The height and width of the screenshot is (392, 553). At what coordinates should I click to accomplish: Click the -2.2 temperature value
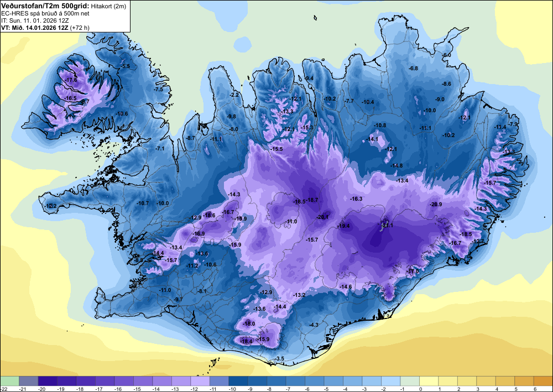point(234,95)
